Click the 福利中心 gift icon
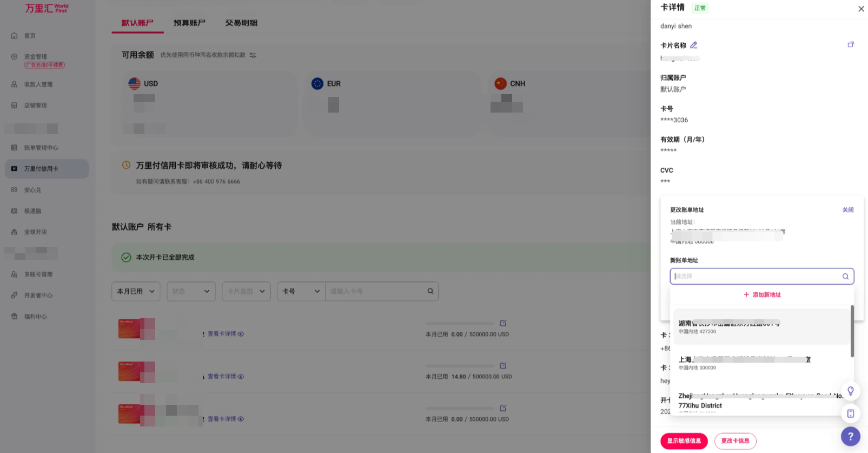 pos(14,317)
